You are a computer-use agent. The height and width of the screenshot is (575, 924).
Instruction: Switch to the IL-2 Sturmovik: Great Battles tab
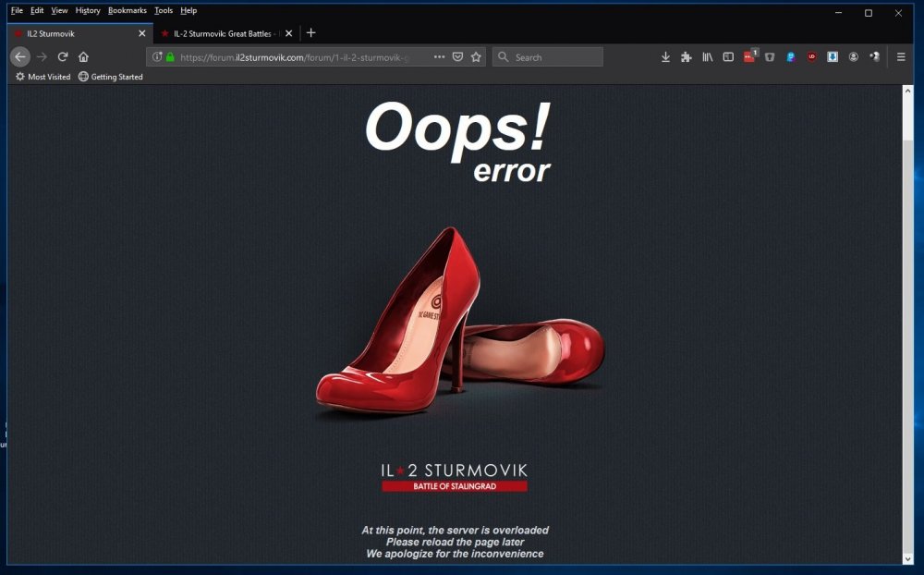pyautogui.click(x=222, y=32)
